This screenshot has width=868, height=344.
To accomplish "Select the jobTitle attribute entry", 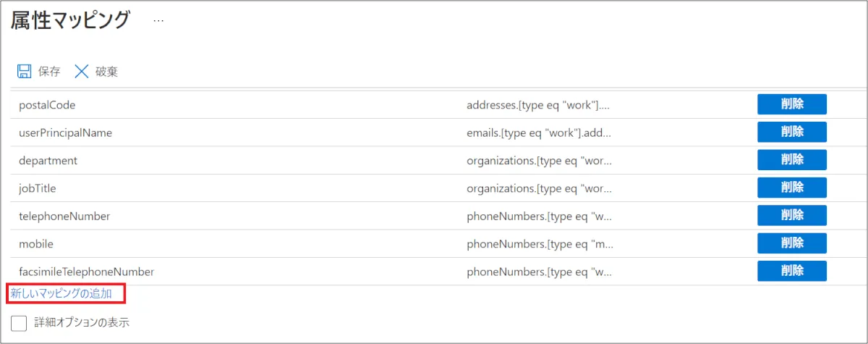I will (x=38, y=188).
